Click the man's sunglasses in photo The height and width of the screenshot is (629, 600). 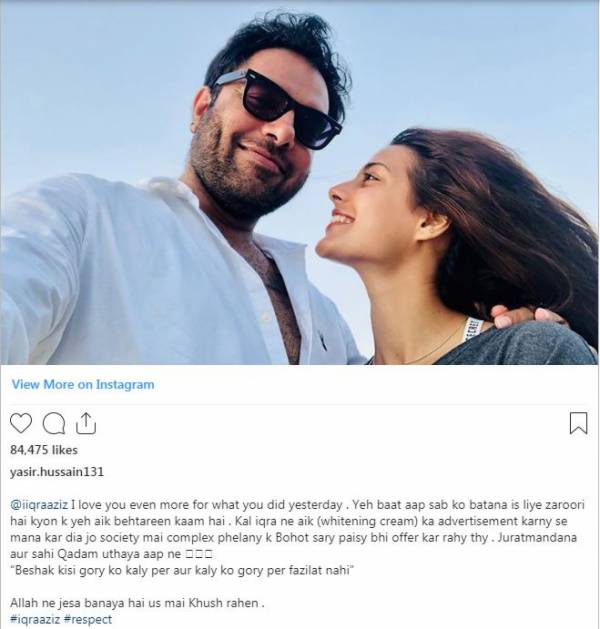[x=278, y=108]
